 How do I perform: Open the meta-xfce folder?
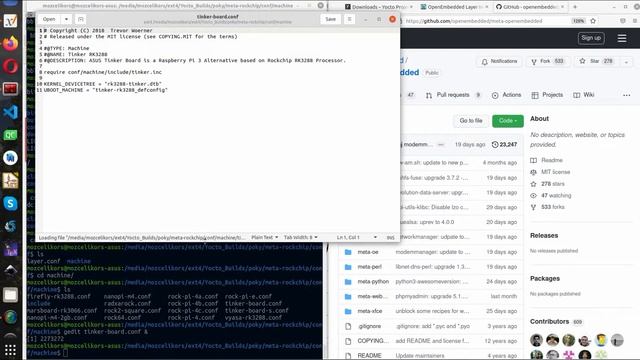370,311
